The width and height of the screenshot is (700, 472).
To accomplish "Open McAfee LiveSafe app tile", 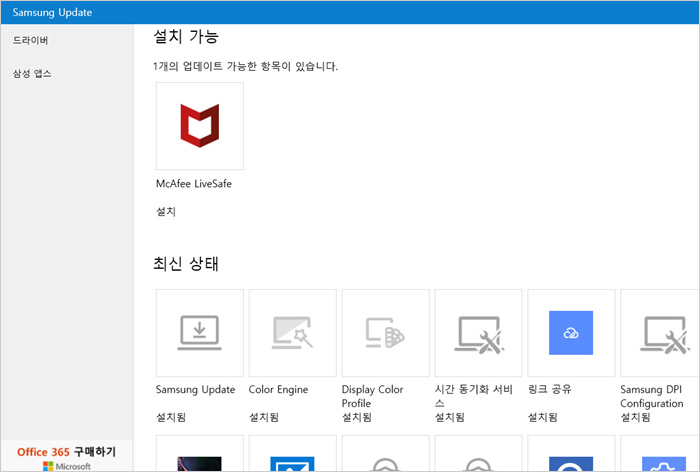I will coord(200,126).
